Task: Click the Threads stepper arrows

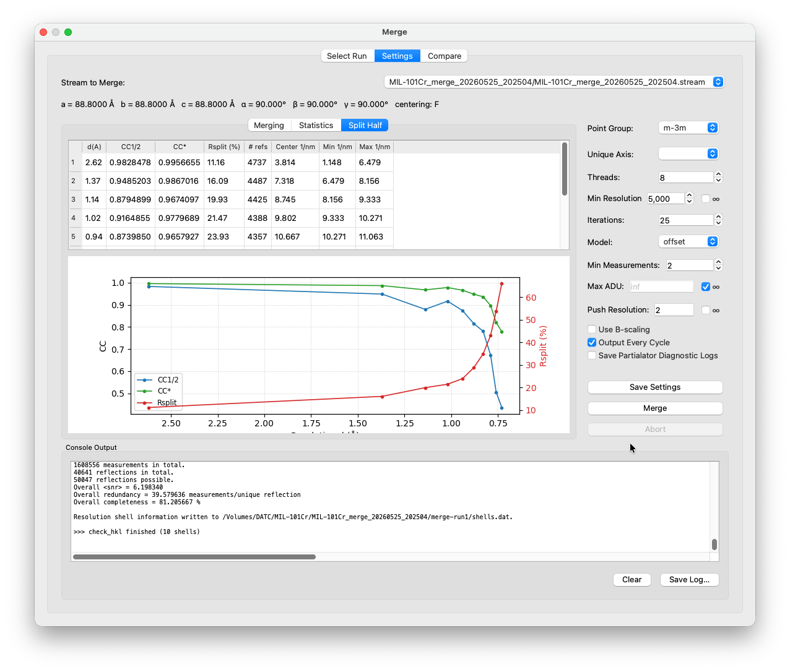Action: (x=718, y=177)
